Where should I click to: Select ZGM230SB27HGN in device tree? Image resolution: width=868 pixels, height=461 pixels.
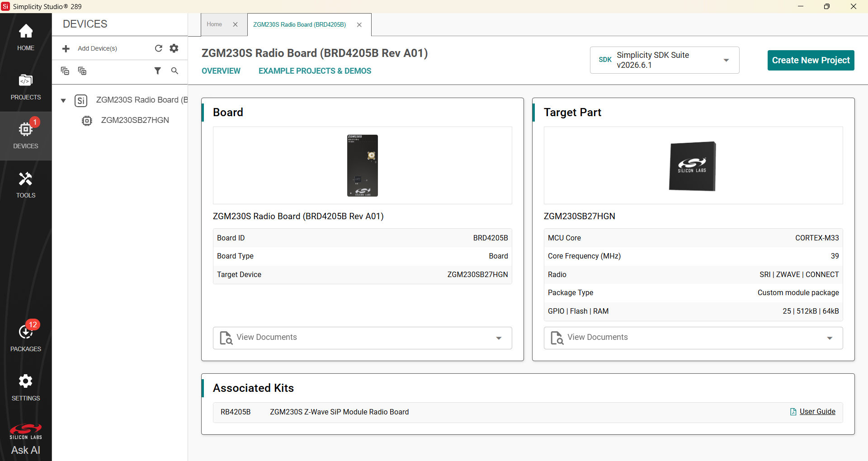coord(135,120)
